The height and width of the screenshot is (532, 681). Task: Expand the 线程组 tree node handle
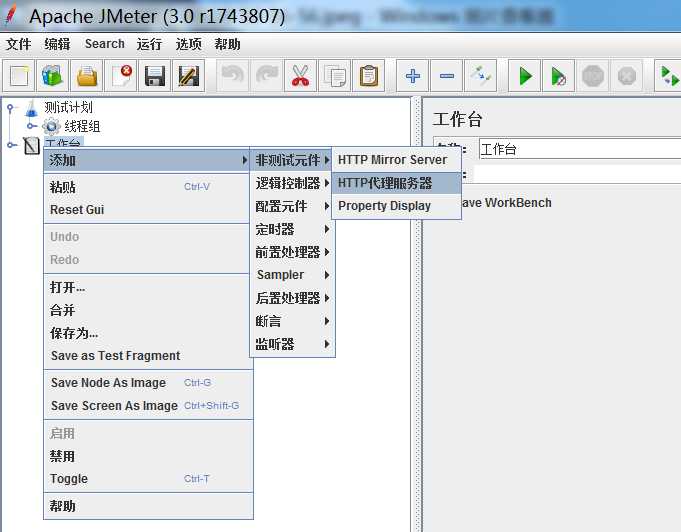click(x=32, y=126)
